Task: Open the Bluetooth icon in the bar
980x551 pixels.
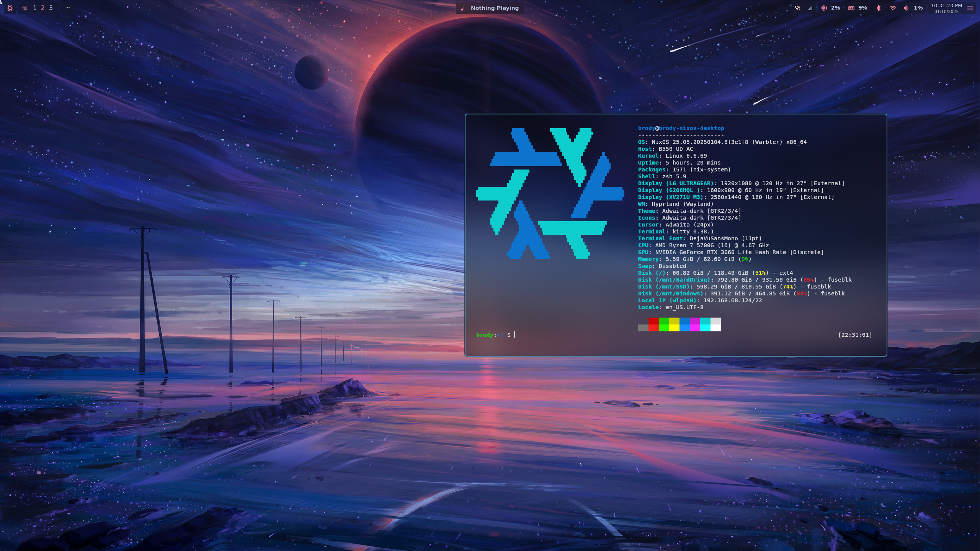Action: pyautogui.click(x=879, y=8)
